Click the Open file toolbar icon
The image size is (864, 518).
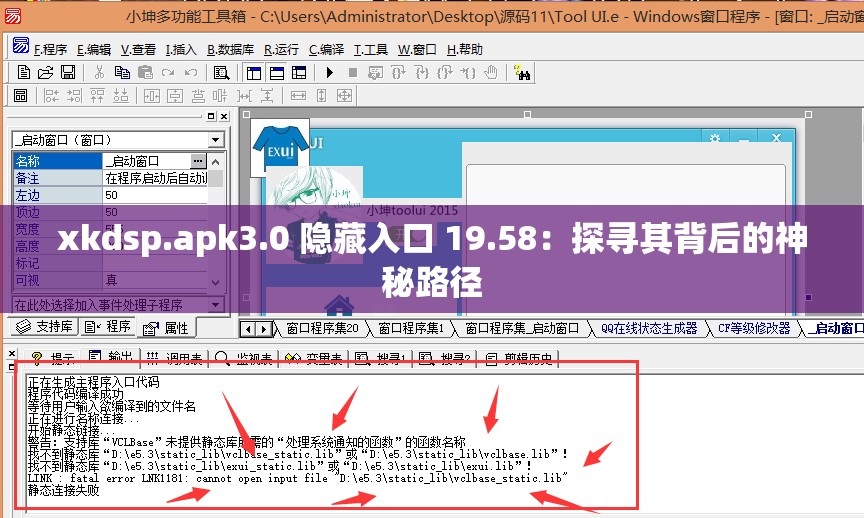click(x=46, y=72)
